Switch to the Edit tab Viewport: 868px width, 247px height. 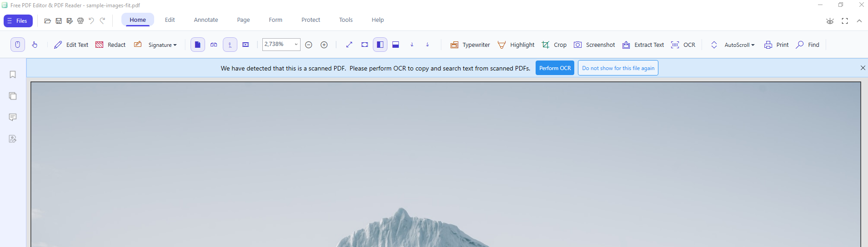(x=170, y=20)
